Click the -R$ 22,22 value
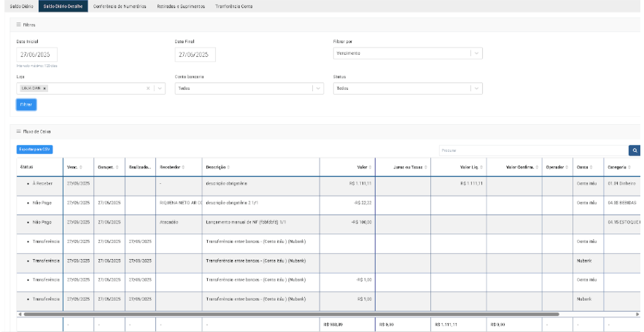644x332 pixels. (x=362, y=203)
